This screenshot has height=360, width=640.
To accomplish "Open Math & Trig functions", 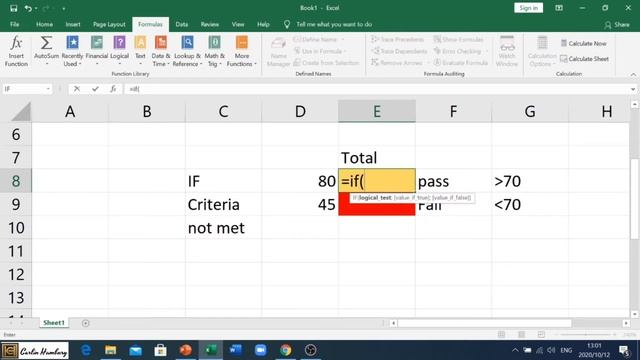I will pyautogui.click(x=214, y=51).
